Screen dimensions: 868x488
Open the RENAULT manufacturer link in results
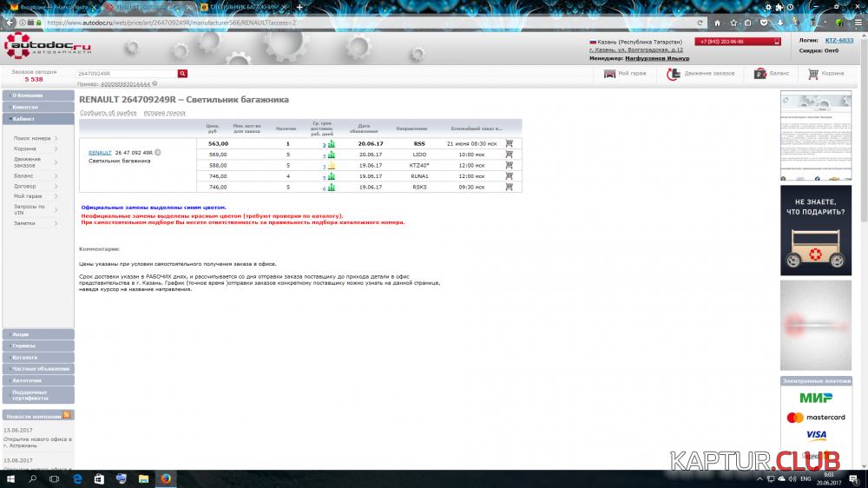[100, 152]
